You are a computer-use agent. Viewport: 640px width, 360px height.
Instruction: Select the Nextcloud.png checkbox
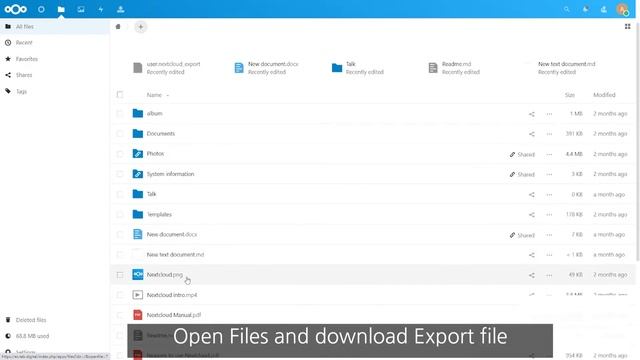click(x=120, y=275)
